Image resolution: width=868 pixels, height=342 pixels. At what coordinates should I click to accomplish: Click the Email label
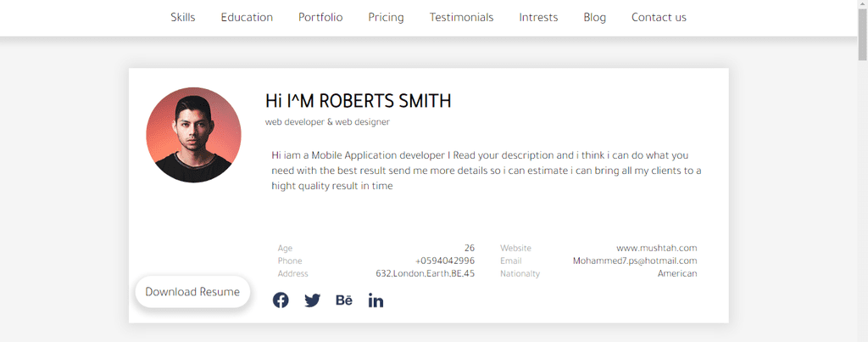511,261
